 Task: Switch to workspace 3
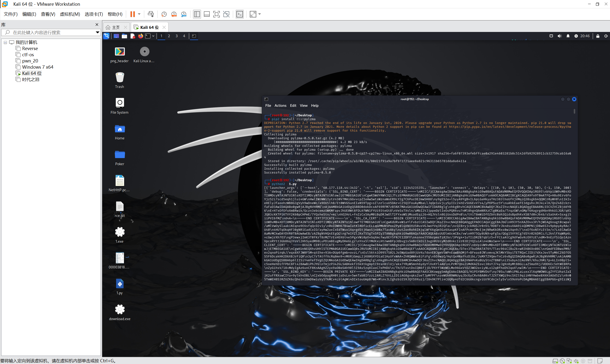pyautogui.click(x=177, y=36)
